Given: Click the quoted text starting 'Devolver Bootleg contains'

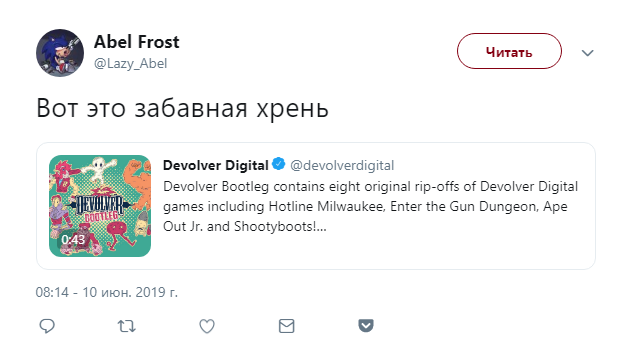Looking at the screenshot, I should coord(370,206).
